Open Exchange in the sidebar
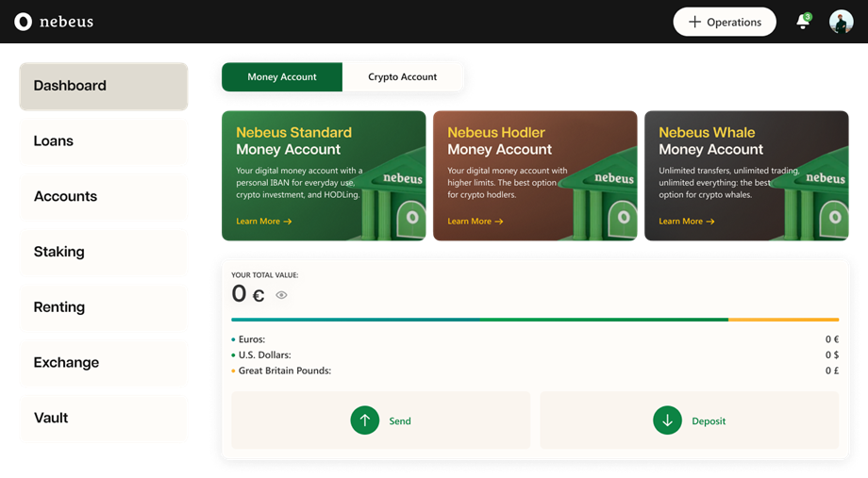Viewport: 868px width, 478px height. pos(104,363)
